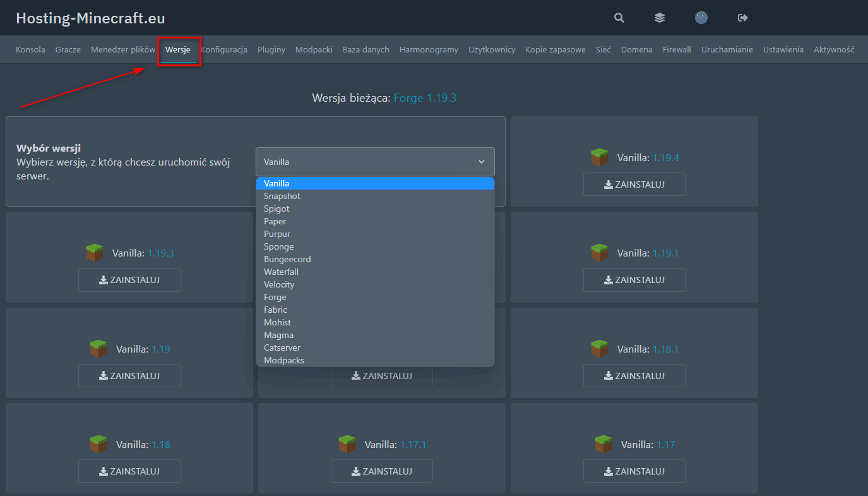The height and width of the screenshot is (496, 868).
Task: Click the Wybór wersji heading
Action: pos(48,148)
